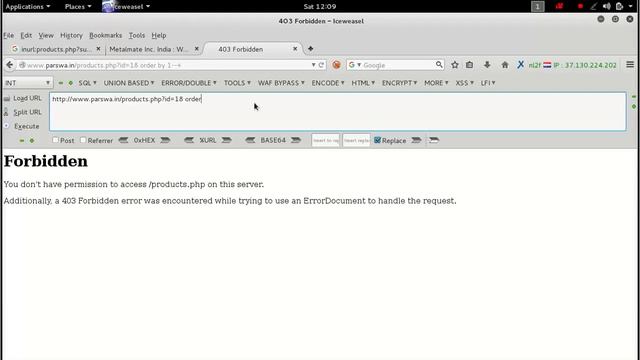Open the Bookmarks menu
This screenshot has height=360, width=640.
106,36
